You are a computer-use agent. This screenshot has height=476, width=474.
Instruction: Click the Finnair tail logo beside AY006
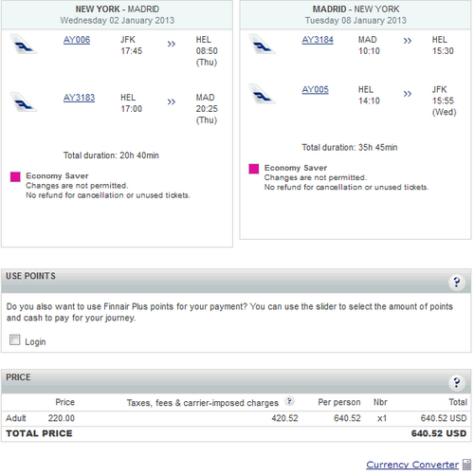pos(24,45)
